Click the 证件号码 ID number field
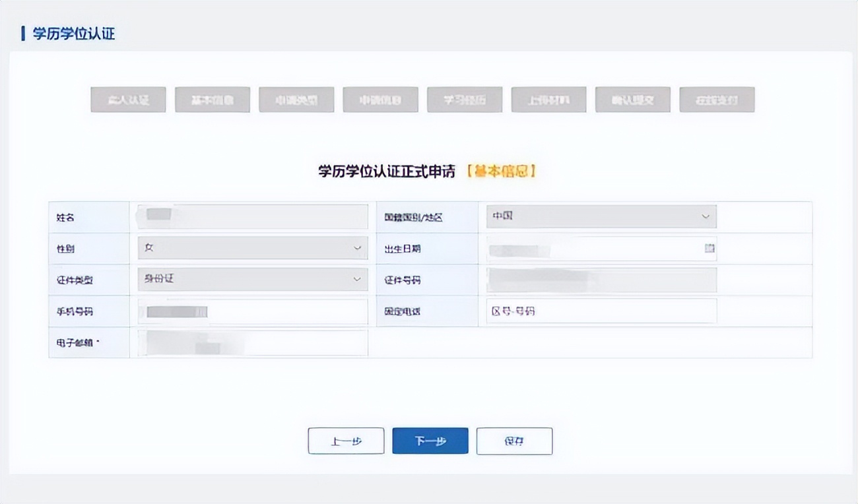 pos(601,279)
